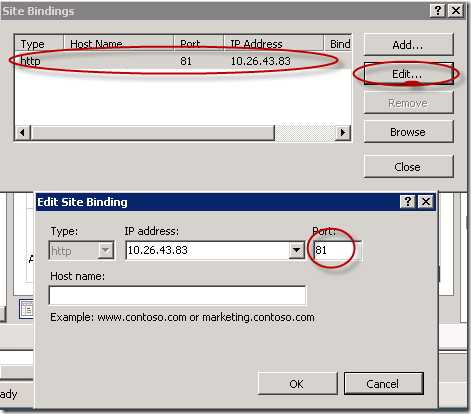Expand the IP address dropdown arrow
The height and width of the screenshot is (414, 471).
click(x=296, y=250)
